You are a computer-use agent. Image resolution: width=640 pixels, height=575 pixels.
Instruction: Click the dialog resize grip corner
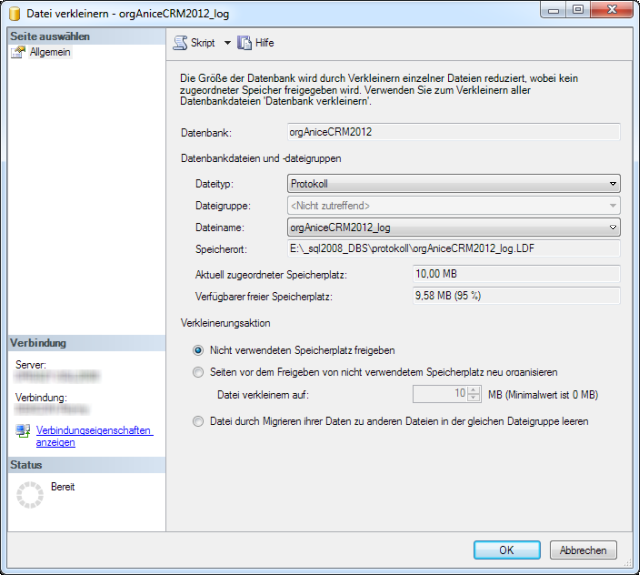(x=627, y=563)
